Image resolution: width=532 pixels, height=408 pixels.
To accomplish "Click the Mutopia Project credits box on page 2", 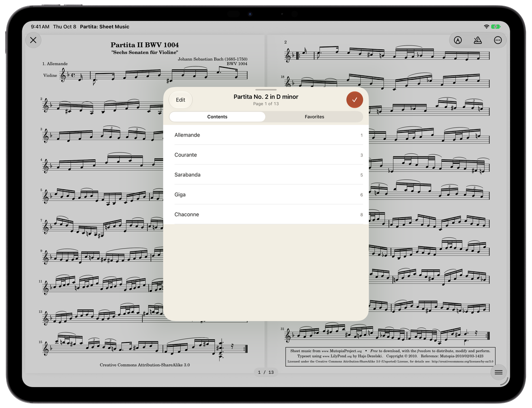I will click(x=391, y=356).
